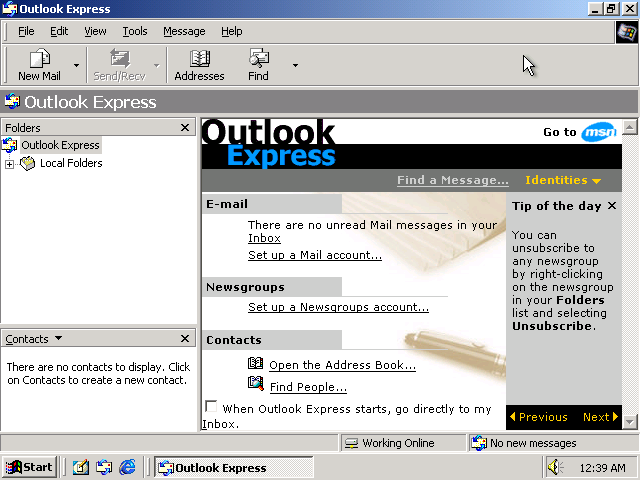Click the Working Online status icon
Image resolution: width=640 pixels, height=480 pixels.
click(x=351, y=443)
